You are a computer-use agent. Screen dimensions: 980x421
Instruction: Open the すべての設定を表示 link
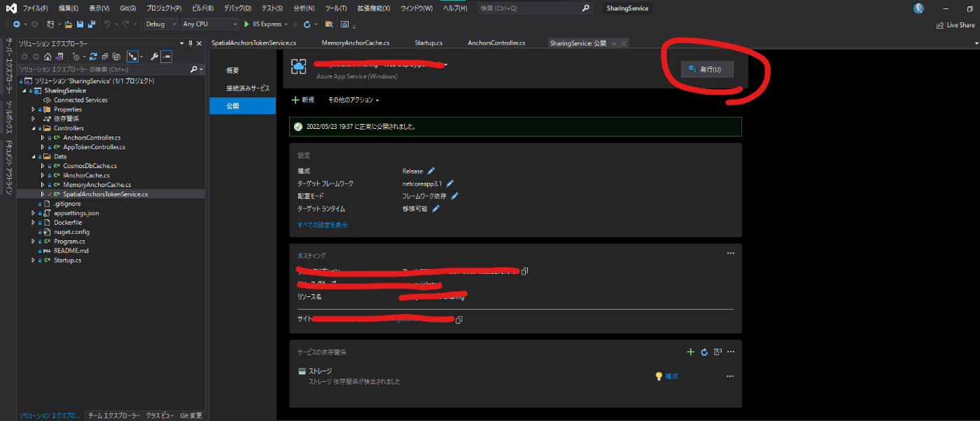[x=322, y=225]
